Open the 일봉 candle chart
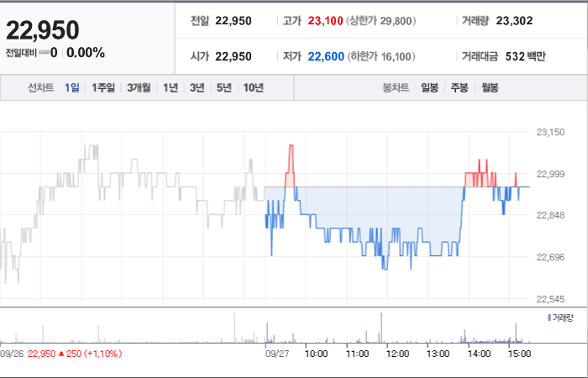 [x=429, y=87]
